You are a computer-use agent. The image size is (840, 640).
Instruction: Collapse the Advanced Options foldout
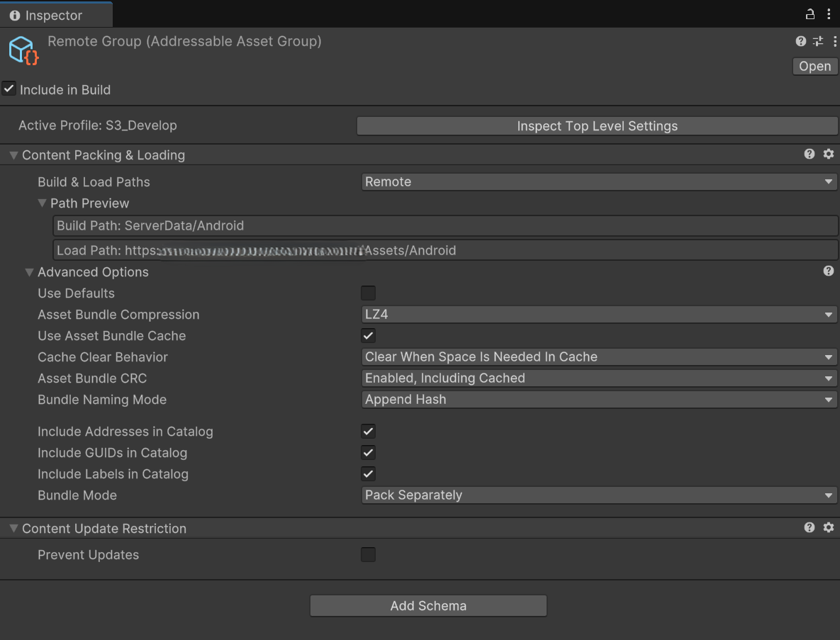pos(30,272)
